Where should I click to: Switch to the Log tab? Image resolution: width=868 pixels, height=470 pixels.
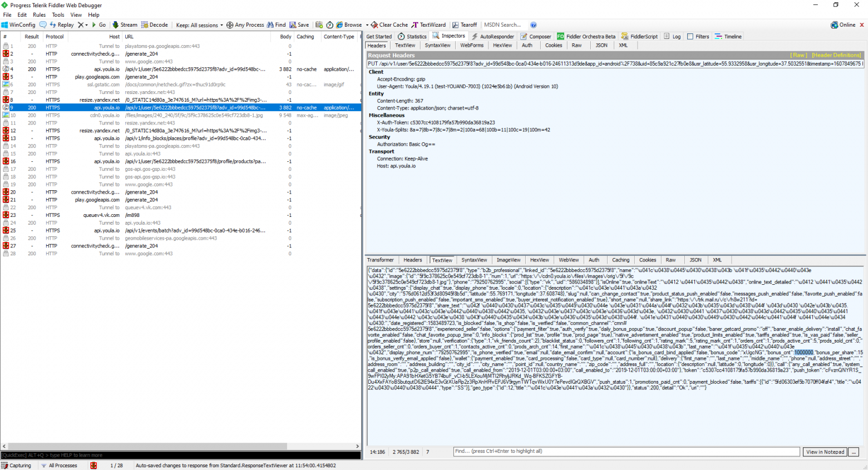pos(672,37)
